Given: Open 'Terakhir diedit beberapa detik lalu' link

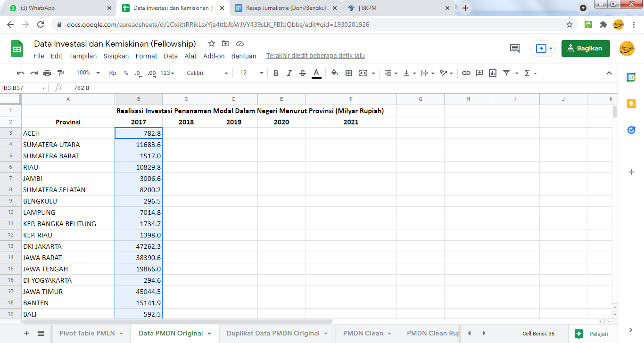Looking at the screenshot, I should pyautogui.click(x=315, y=56).
